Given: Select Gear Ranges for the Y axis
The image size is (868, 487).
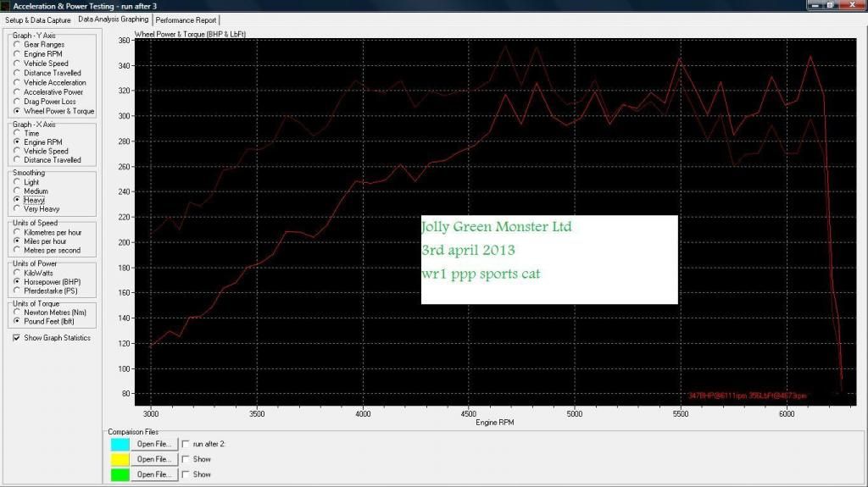Looking at the screenshot, I should pos(17,44).
